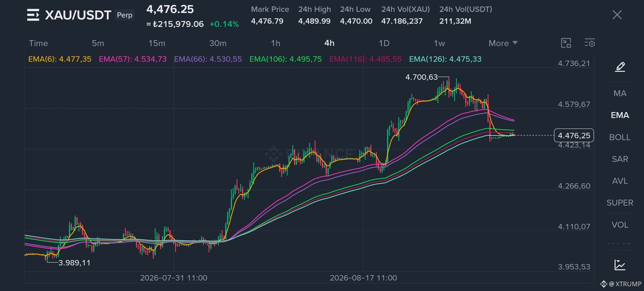Click the 24h High value 4,489.99

314,21
